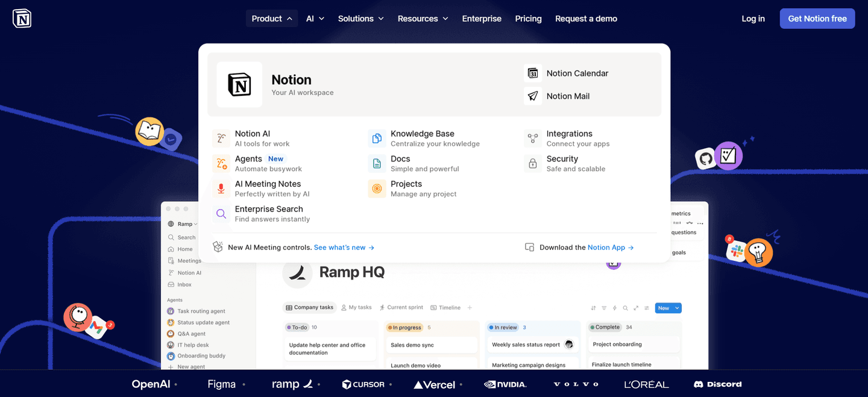Click the In review column header
Image resolution: width=868 pixels, height=397 pixels.
(503, 327)
